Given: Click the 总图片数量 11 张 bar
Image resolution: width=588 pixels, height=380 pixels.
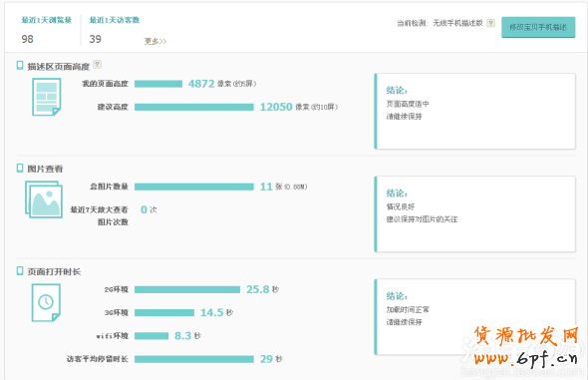Looking at the screenshot, I should [194, 187].
